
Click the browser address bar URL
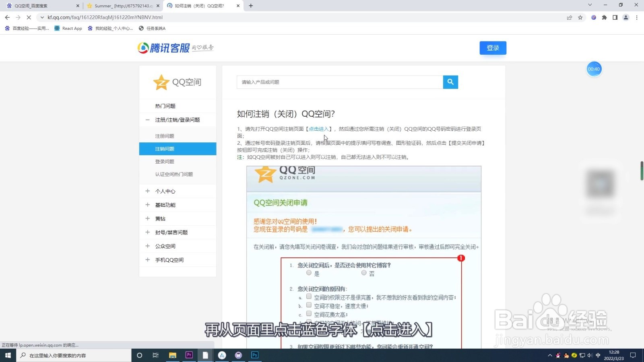105,17
